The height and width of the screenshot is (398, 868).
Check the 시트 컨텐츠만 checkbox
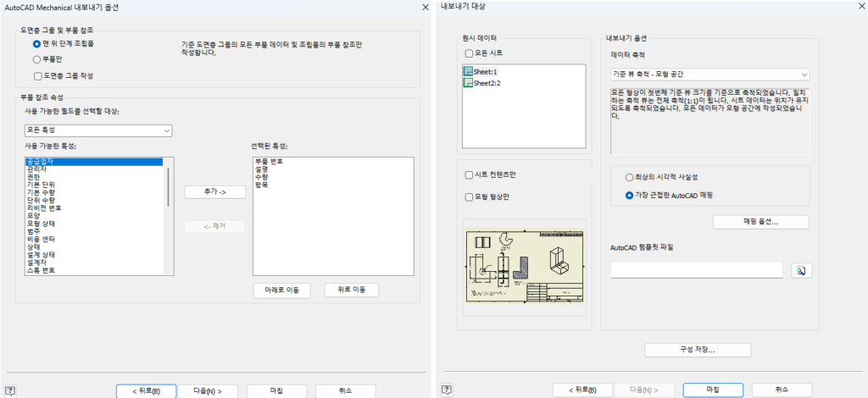pyautogui.click(x=469, y=174)
